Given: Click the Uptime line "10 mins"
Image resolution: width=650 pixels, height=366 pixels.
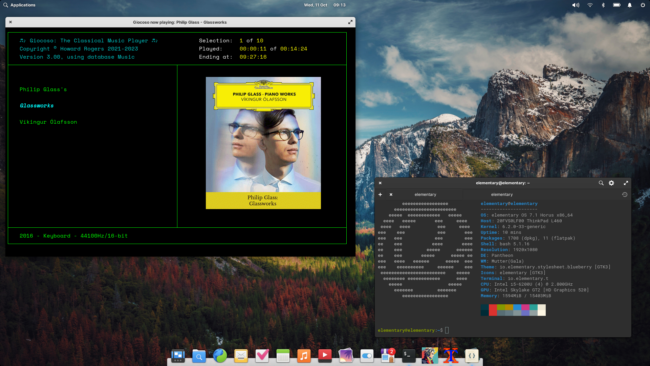Looking at the screenshot, I should tap(500, 233).
